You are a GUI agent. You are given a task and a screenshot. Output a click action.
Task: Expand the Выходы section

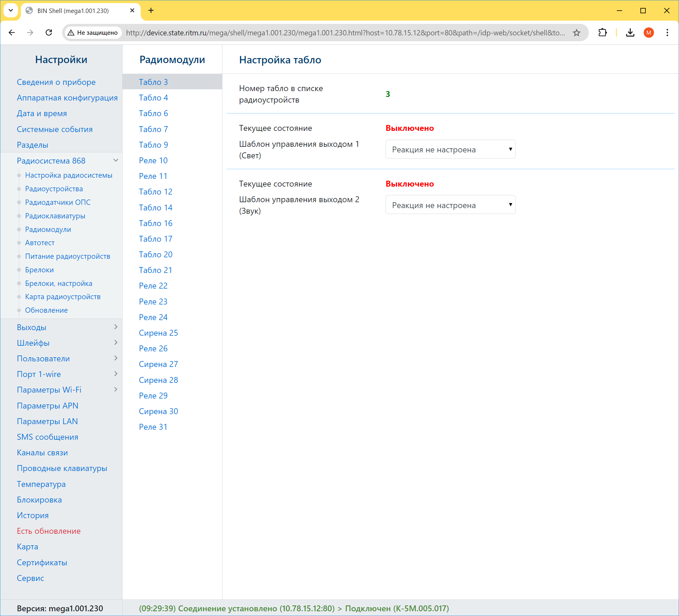coord(116,327)
